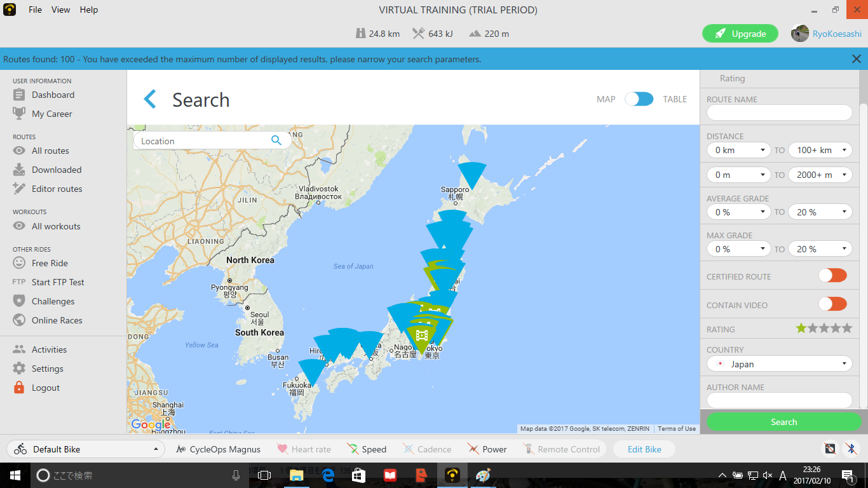Viewport: 868px width, 488px height.
Task: Select the blue route marker near Sapporo
Action: tap(472, 174)
